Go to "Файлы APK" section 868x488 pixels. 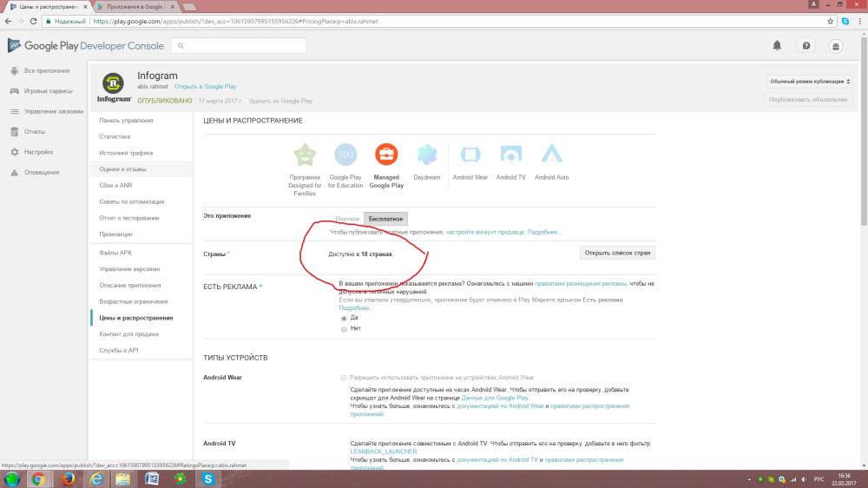click(115, 253)
